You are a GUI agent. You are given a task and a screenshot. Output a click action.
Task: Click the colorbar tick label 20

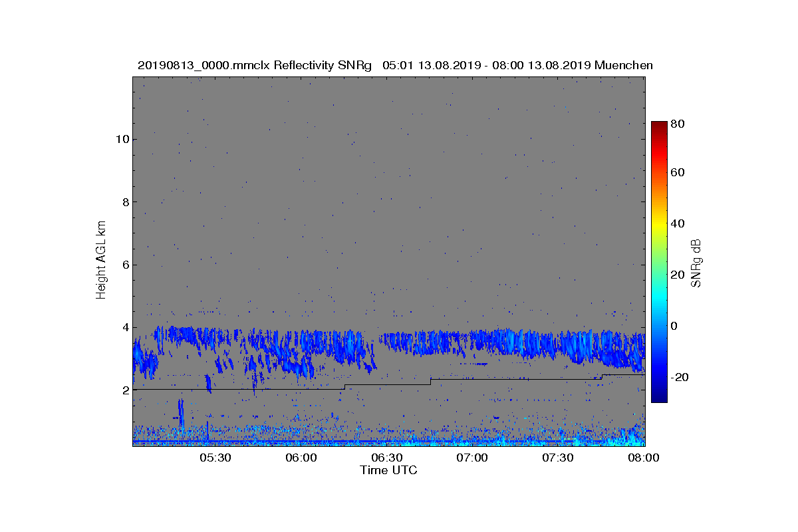point(678,275)
